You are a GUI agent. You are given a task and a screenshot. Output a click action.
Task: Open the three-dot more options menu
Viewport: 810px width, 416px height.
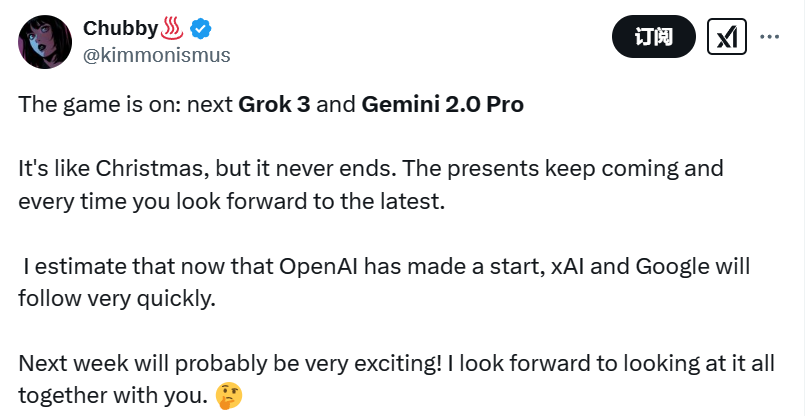point(769,37)
